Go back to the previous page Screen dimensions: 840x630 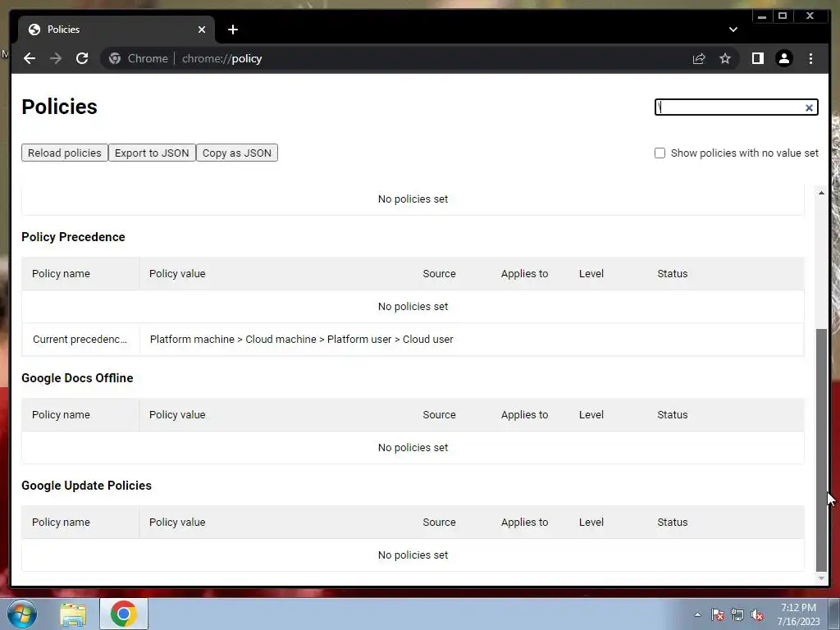click(x=30, y=58)
